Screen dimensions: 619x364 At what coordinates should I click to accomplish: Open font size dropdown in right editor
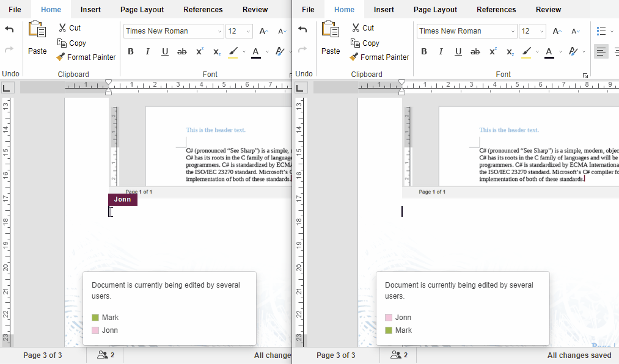pyautogui.click(x=541, y=31)
